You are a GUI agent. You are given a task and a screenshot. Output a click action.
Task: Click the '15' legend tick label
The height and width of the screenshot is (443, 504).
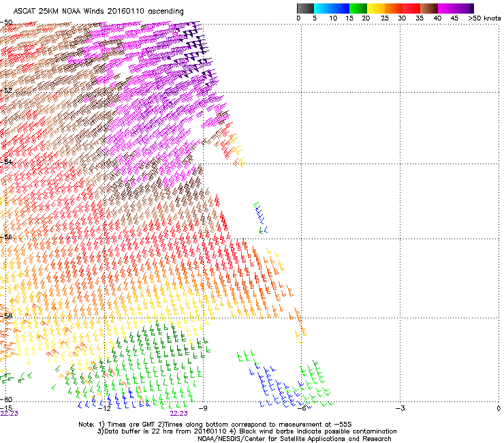point(349,18)
